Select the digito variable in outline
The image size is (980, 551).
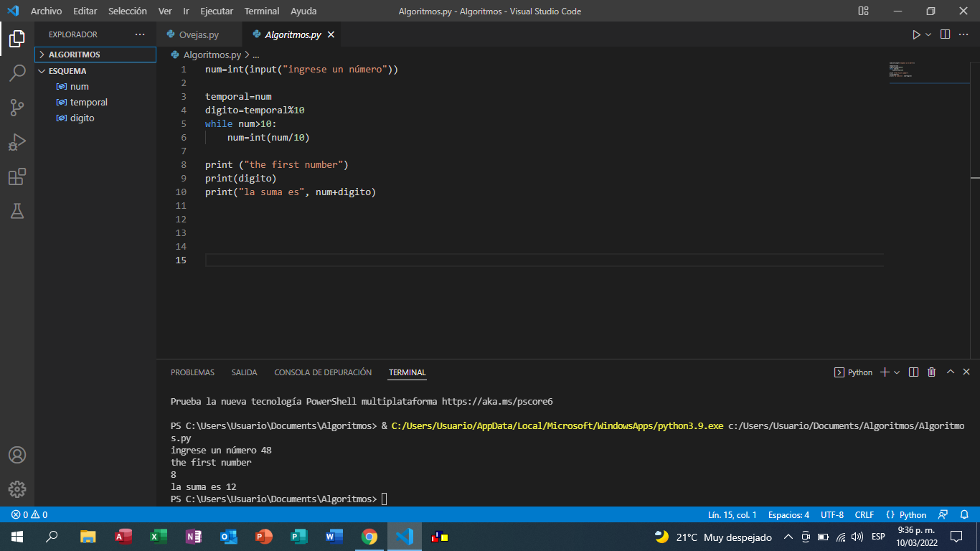(x=82, y=118)
